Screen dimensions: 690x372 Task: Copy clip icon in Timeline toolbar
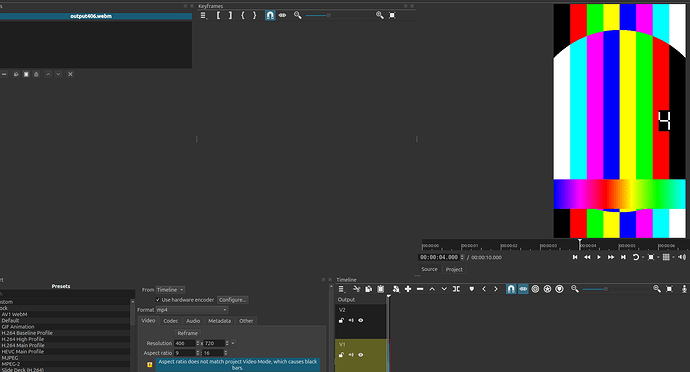tap(368, 289)
